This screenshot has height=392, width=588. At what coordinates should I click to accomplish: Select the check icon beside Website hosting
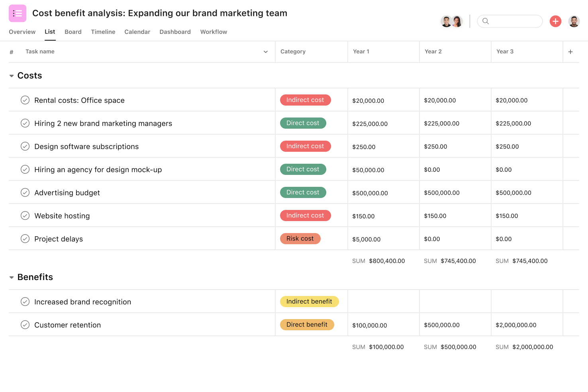tap(25, 216)
